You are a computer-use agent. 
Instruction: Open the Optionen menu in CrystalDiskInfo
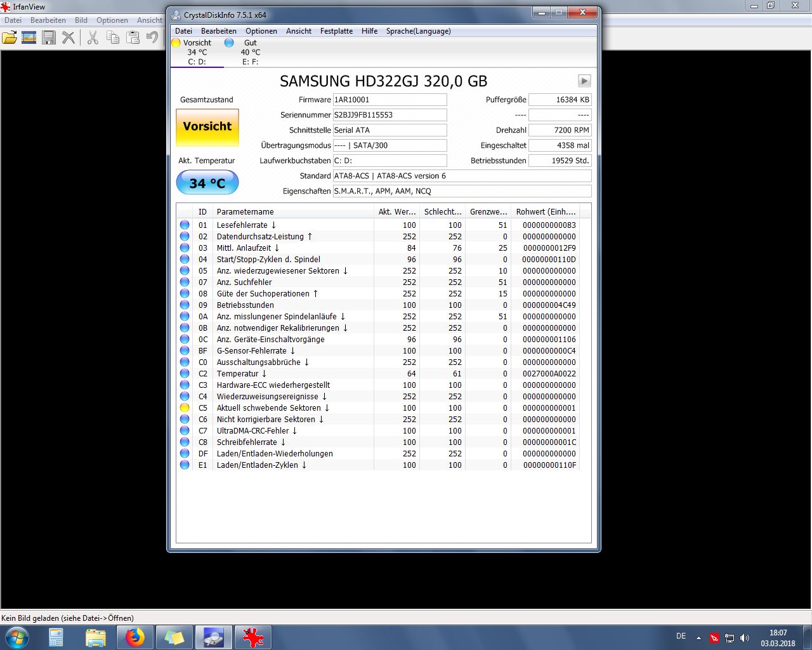click(261, 31)
